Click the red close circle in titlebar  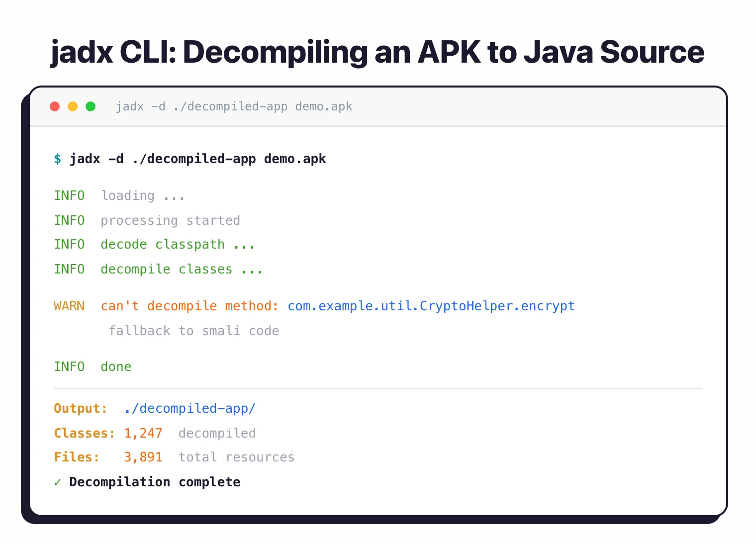pyautogui.click(x=55, y=106)
